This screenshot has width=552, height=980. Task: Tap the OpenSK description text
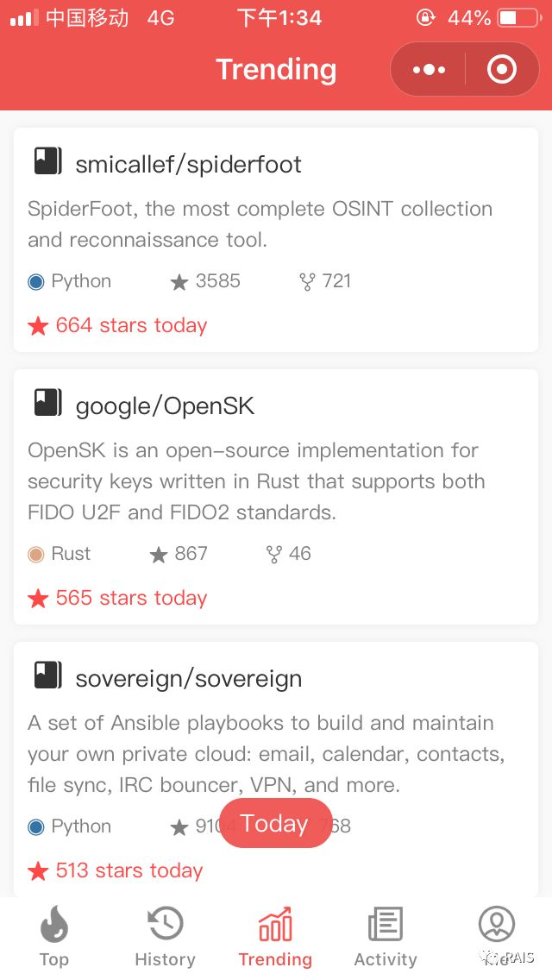coord(256,481)
